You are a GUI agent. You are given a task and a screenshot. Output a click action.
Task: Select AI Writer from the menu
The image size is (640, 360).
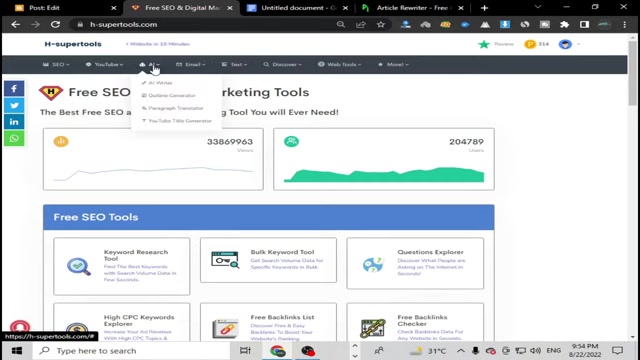coord(157,83)
